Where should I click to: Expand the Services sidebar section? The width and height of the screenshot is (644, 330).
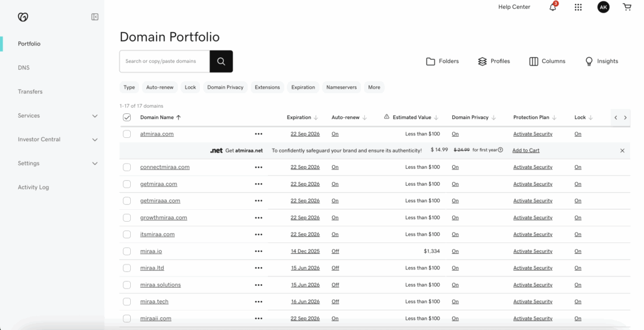coord(95,116)
